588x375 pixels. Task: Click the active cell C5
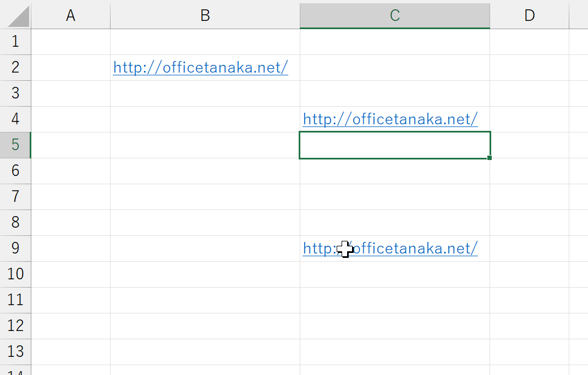pyautogui.click(x=394, y=145)
